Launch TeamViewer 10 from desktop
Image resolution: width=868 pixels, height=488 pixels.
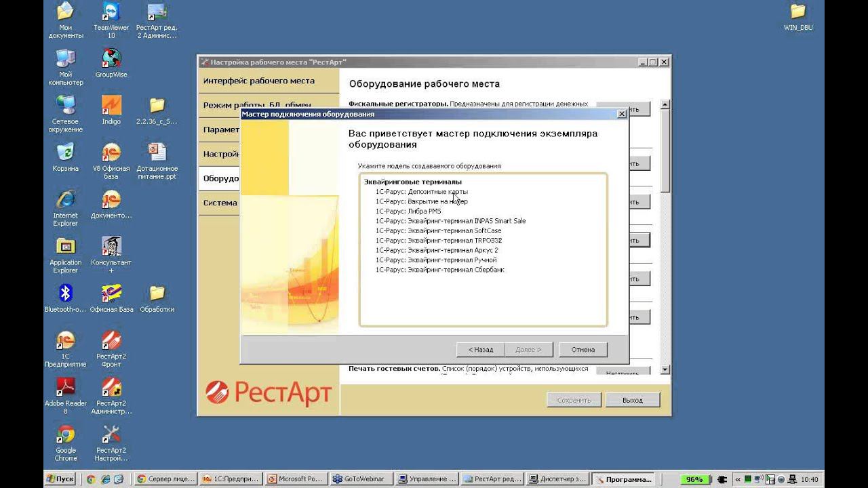click(111, 20)
